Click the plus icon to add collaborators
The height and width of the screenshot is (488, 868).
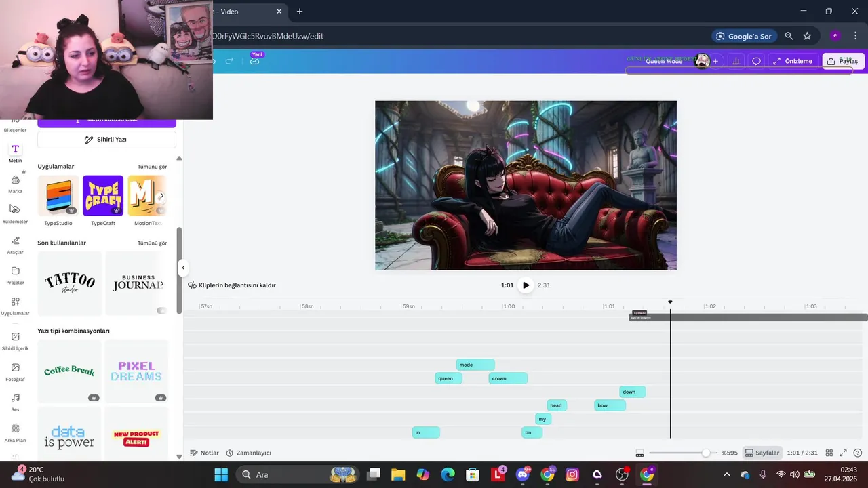click(x=715, y=61)
